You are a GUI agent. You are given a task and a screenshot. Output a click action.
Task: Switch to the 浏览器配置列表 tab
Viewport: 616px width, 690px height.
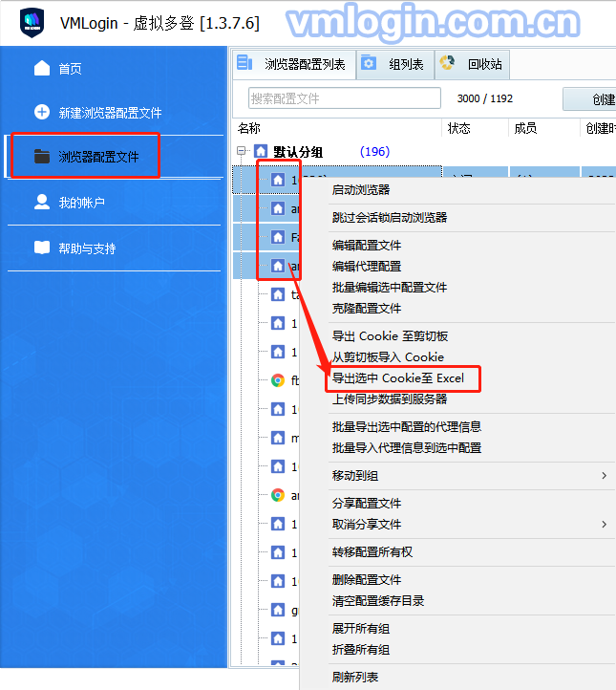pyautogui.click(x=294, y=64)
